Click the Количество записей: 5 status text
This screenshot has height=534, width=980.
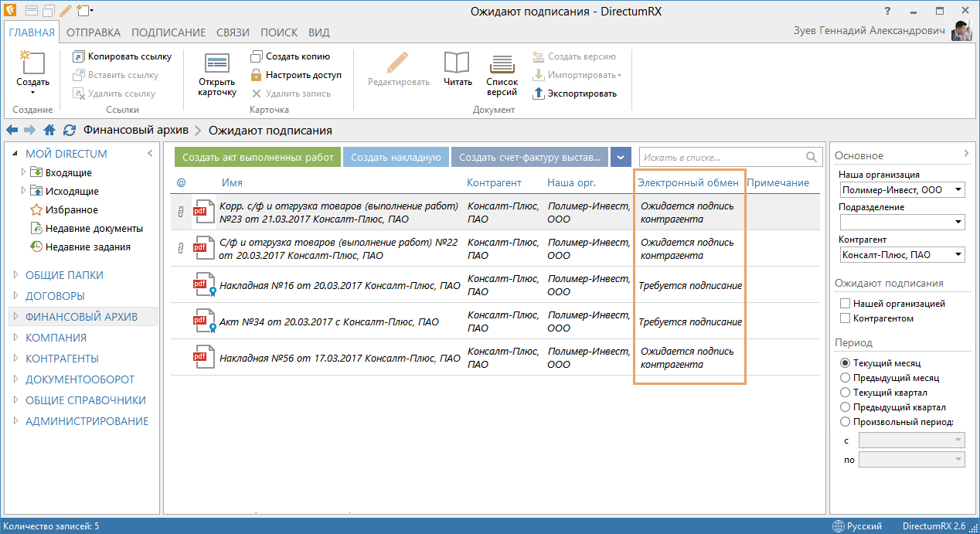coord(51,526)
